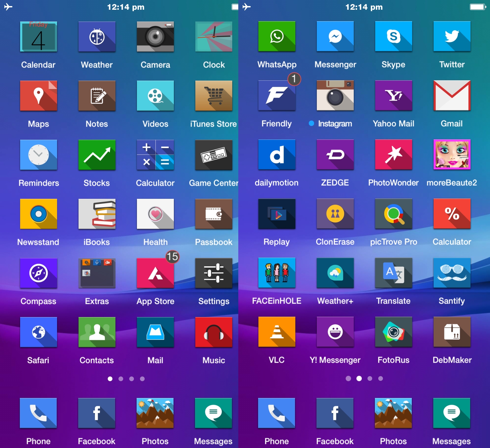This screenshot has width=490, height=448.
Task: Tap the Translate app icon
Action: (x=393, y=273)
